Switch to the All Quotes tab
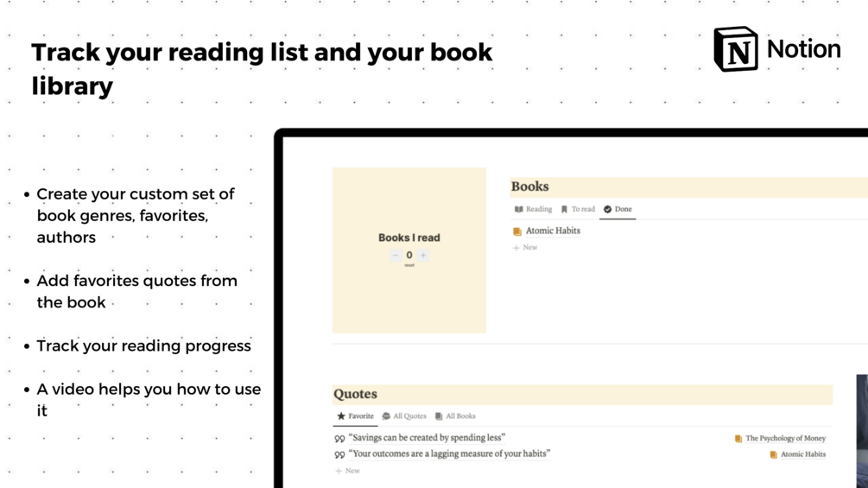The image size is (868, 488). point(404,416)
